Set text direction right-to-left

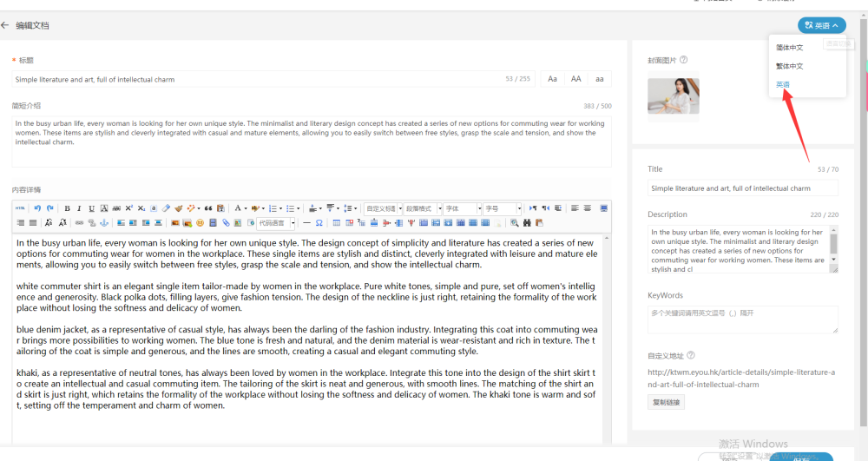pyautogui.click(x=546, y=208)
